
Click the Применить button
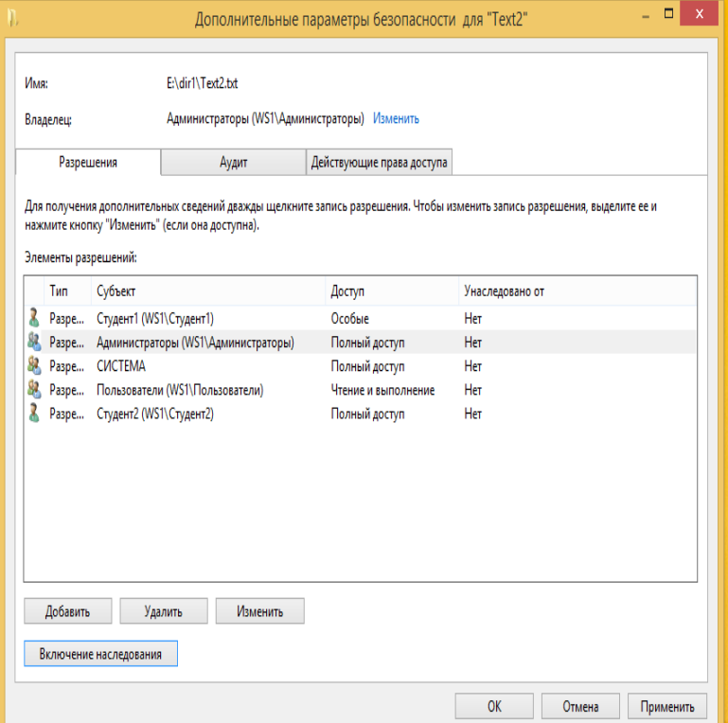pos(666,707)
